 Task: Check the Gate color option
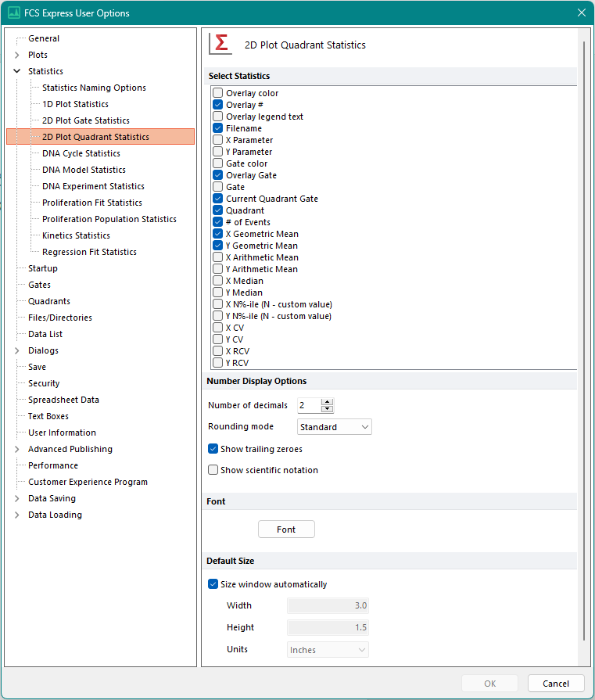[218, 163]
